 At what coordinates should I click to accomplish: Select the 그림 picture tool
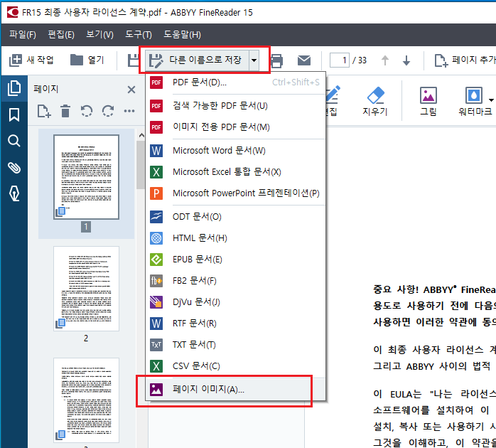pos(428,101)
